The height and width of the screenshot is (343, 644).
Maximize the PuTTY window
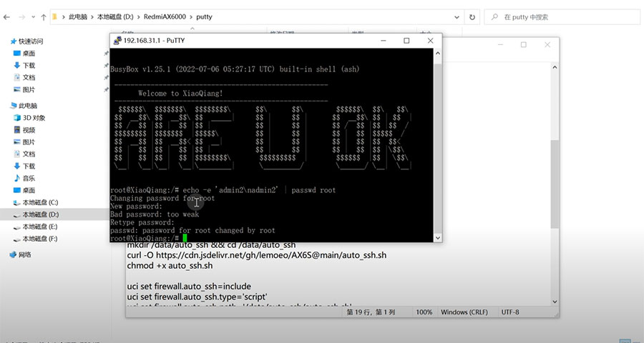[406, 41]
